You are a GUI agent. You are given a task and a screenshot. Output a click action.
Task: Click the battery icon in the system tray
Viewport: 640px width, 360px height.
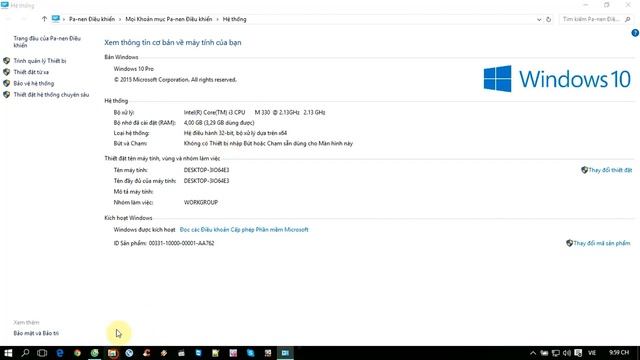click(544, 353)
